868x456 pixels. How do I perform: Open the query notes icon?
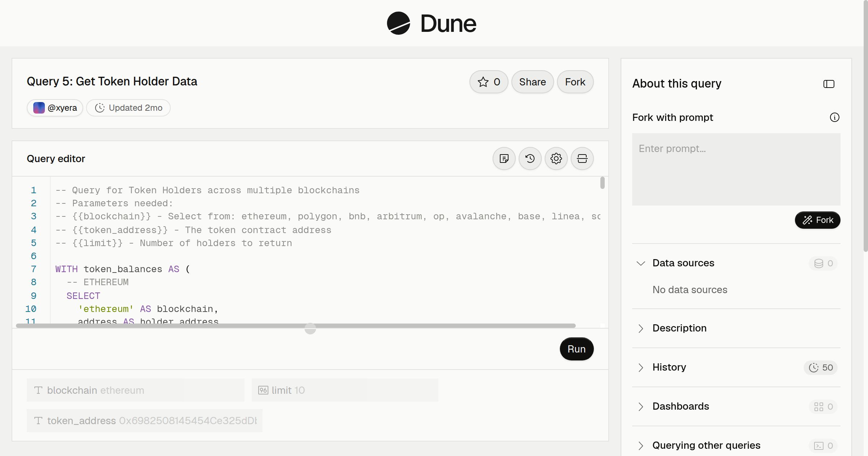pos(504,159)
